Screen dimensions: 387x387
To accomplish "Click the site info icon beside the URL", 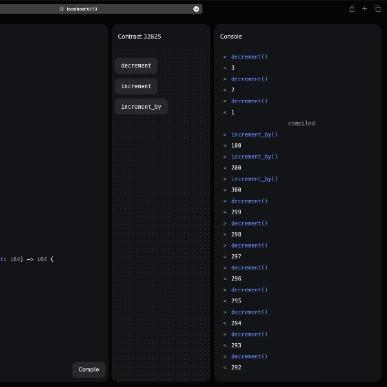I will coord(61,9).
